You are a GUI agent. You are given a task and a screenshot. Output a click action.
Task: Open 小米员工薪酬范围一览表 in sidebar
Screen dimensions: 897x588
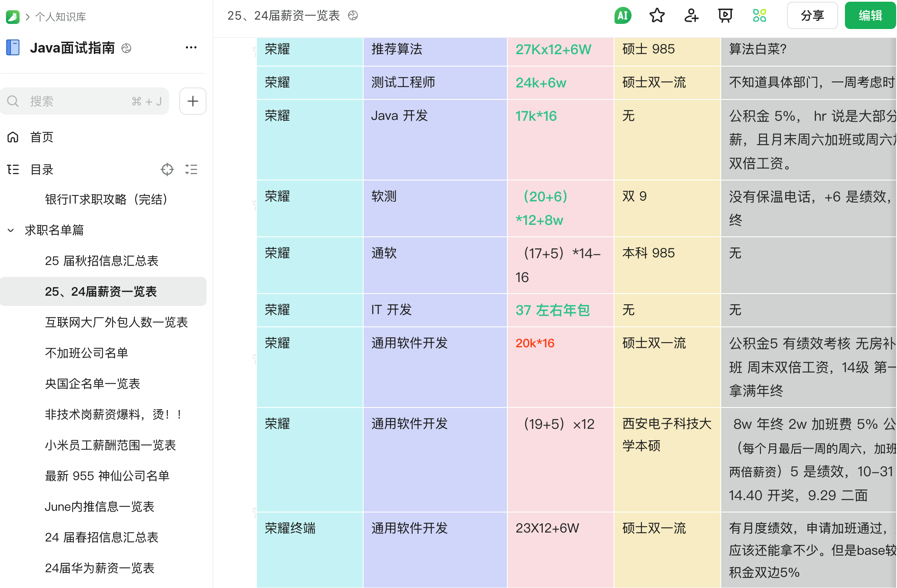pos(110,445)
